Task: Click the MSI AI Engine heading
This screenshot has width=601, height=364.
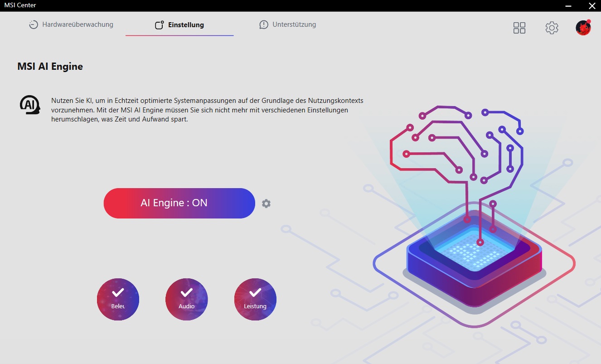Action: pos(50,67)
